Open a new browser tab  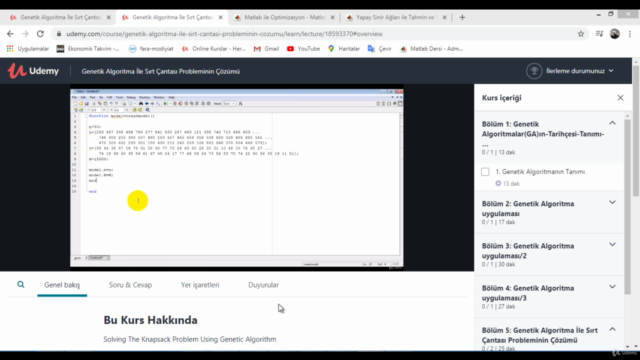point(462,18)
